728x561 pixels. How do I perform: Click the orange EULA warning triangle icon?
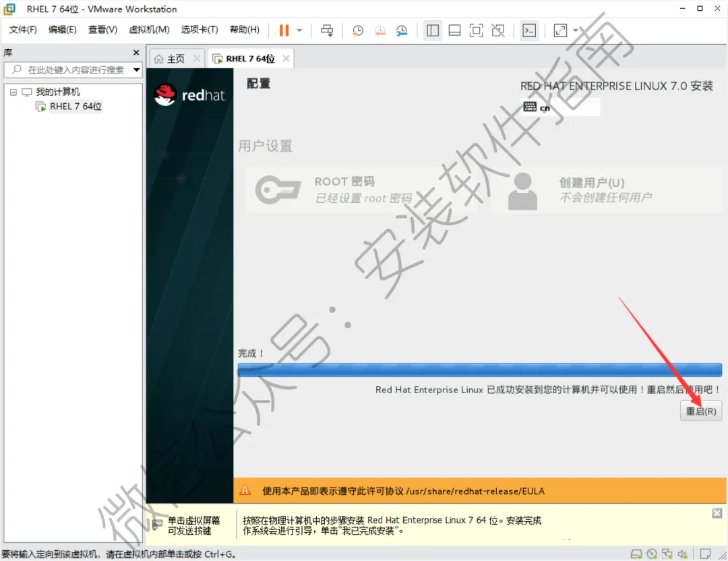(x=245, y=490)
